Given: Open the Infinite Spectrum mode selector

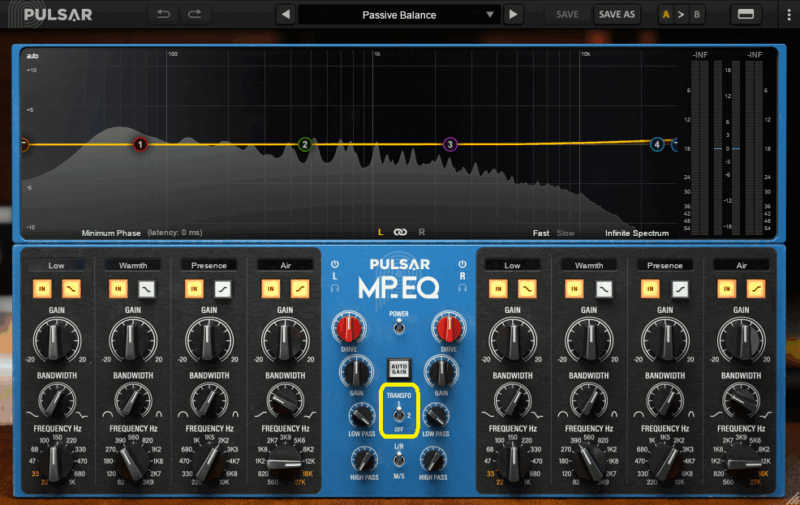Looking at the screenshot, I should 636,233.
